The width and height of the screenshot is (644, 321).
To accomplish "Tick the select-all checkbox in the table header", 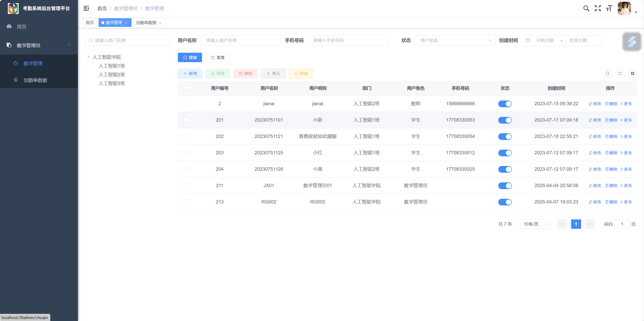I will pyautogui.click(x=186, y=88).
